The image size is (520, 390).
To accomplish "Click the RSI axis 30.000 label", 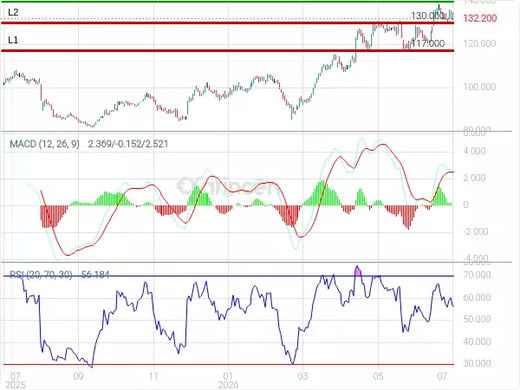I will [477, 363].
